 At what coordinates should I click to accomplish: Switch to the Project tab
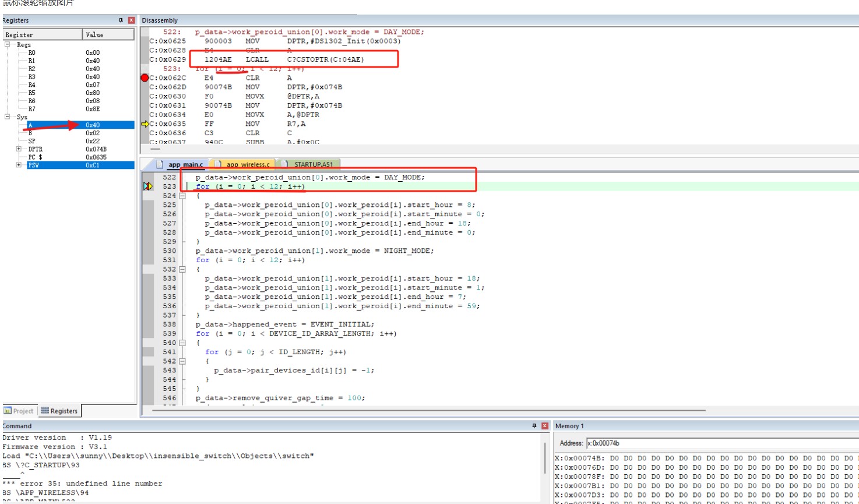pos(19,411)
